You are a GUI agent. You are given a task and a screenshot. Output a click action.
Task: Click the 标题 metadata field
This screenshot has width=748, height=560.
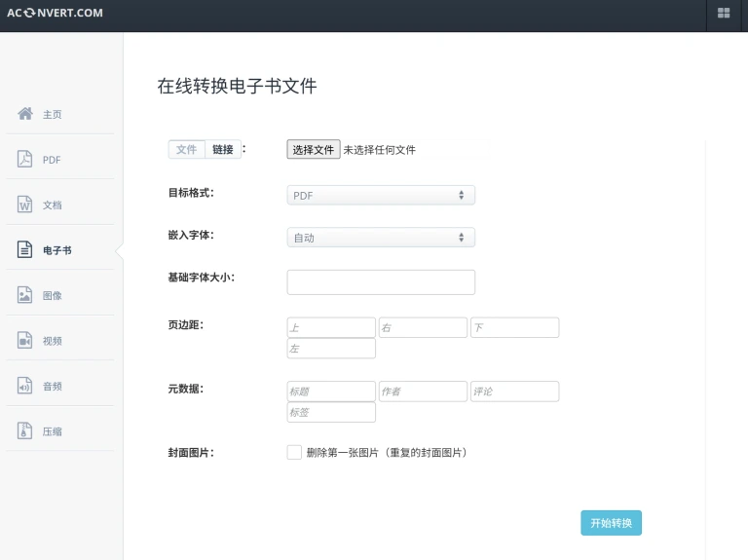coord(331,392)
